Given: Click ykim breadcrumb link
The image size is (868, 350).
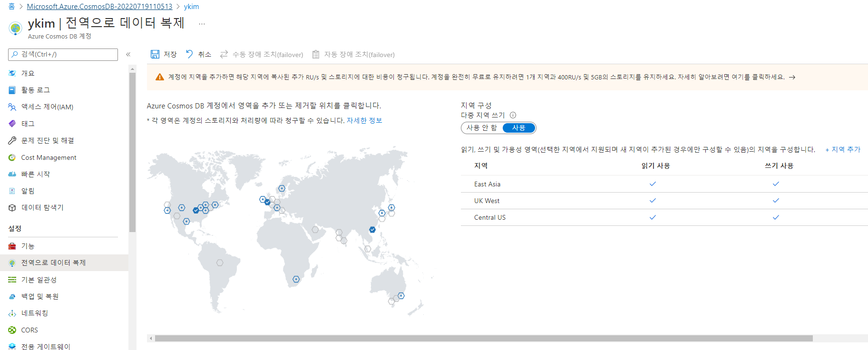Looking at the screenshot, I should (191, 7).
